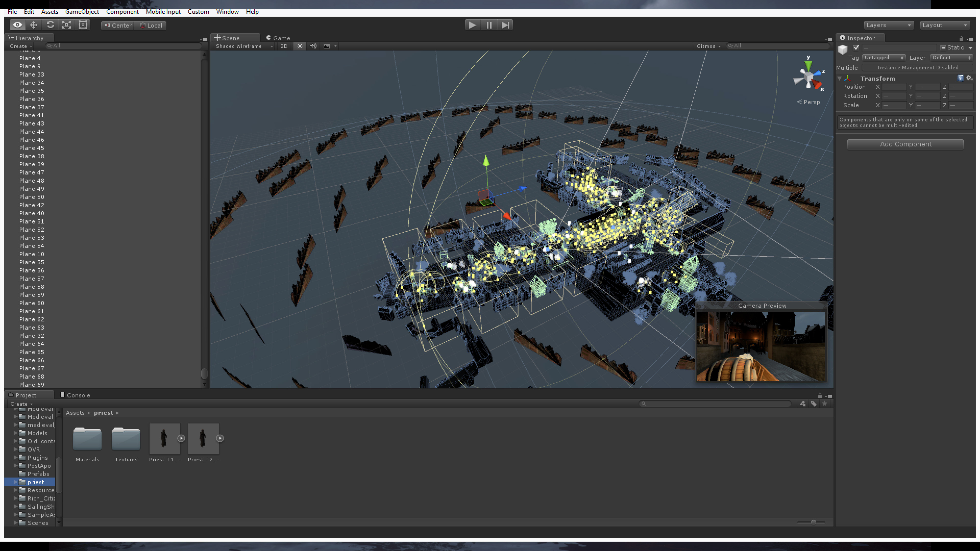The width and height of the screenshot is (980, 551).
Task: Open the Shaded Wireframe draw mode dropdown
Action: point(244,46)
